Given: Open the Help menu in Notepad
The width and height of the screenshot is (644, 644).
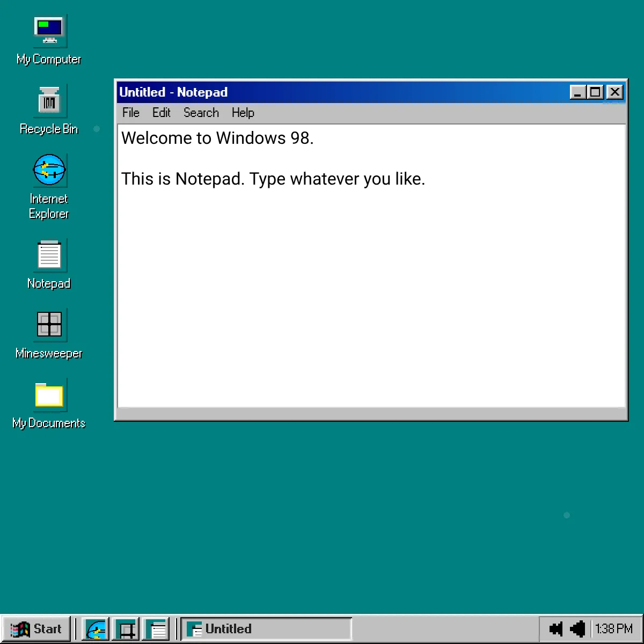Looking at the screenshot, I should click(x=243, y=113).
